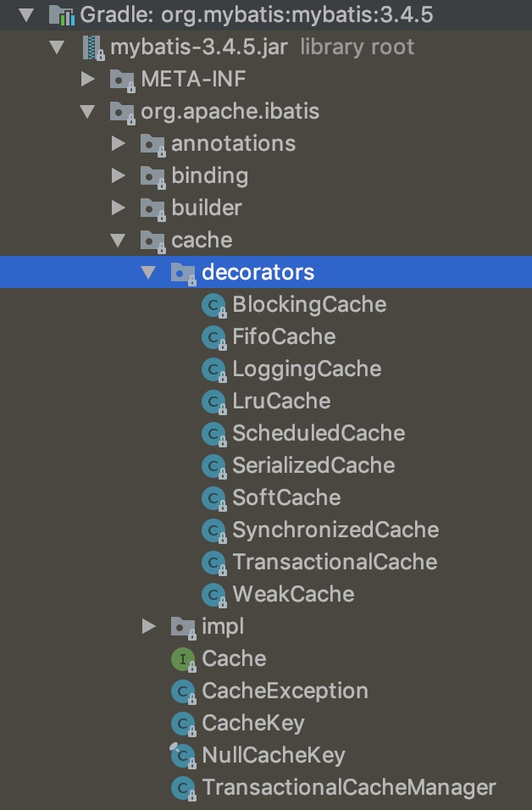Viewport: 532px width, 810px height.
Task: Collapse the decorators package
Action: [149, 273]
